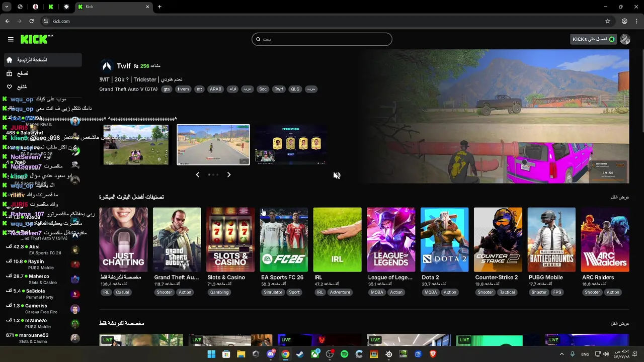
Task: Open the Chrome profile icon
Action: [624, 21]
